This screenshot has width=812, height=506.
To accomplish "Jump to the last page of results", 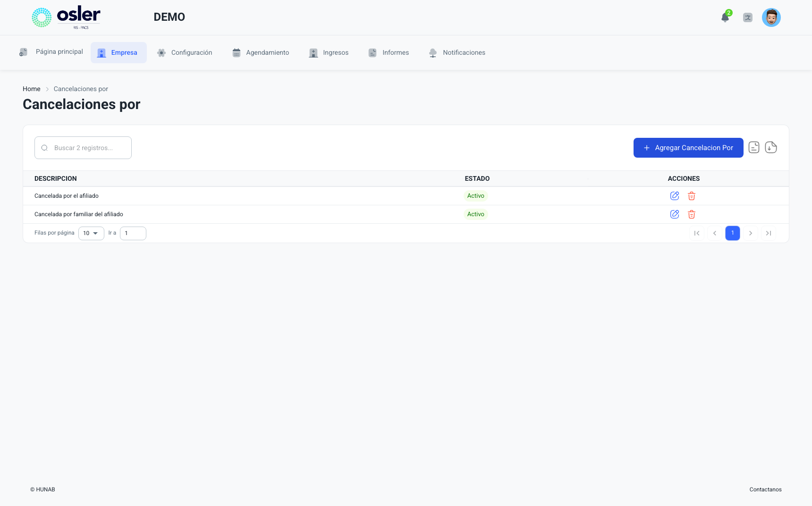I will point(769,233).
